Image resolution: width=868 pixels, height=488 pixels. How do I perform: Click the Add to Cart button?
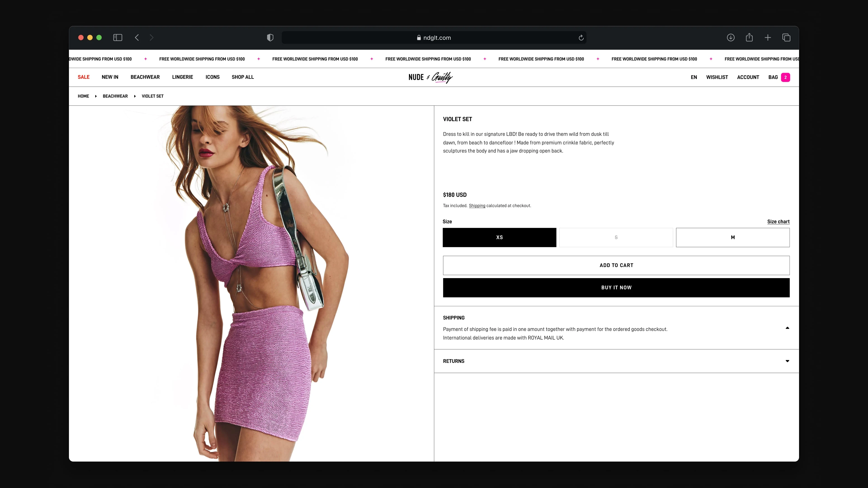coord(616,265)
